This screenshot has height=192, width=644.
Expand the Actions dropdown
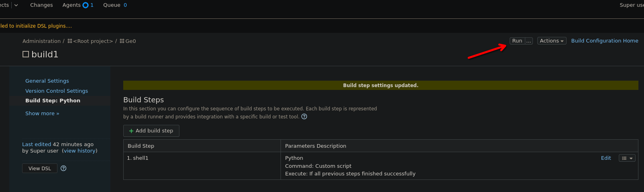point(551,41)
